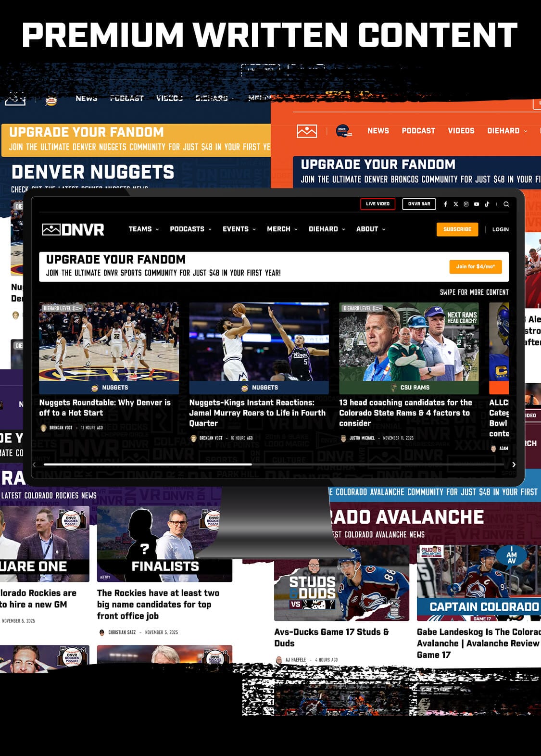The height and width of the screenshot is (756, 541).
Task: Expand the Teams dropdown menu
Action: pyautogui.click(x=143, y=229)
